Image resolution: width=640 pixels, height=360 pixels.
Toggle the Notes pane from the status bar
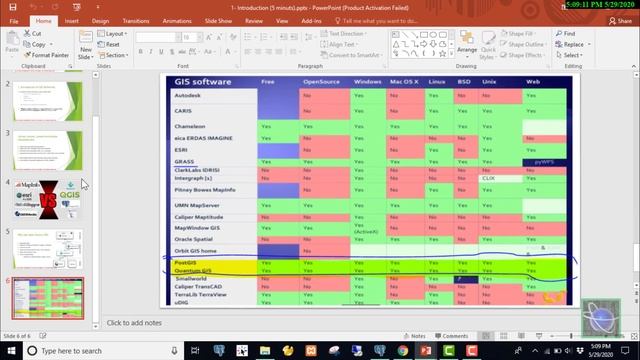coord(414,336)
